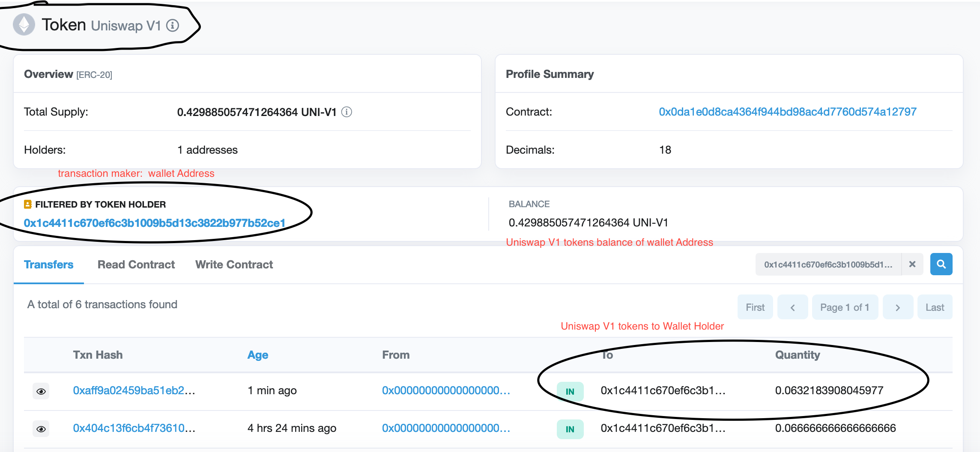Go to next page with right chevron
The height and width of the screenshot is (452, 980).
pyautogui.click(x=898, y=307)
